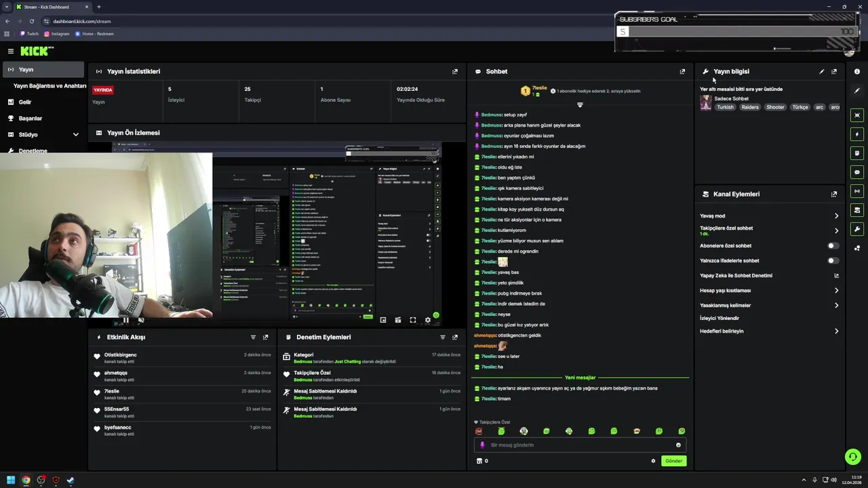Open preview settings gear under the stream preview
Image resolution: width=868 pixels, height=488 pixels.
click(427, 320)
